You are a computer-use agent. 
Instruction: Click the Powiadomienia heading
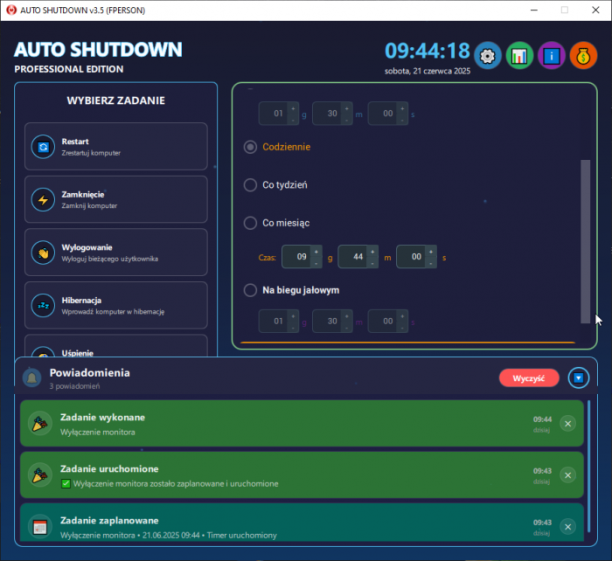pyautogui.click(x=90, y=373)
